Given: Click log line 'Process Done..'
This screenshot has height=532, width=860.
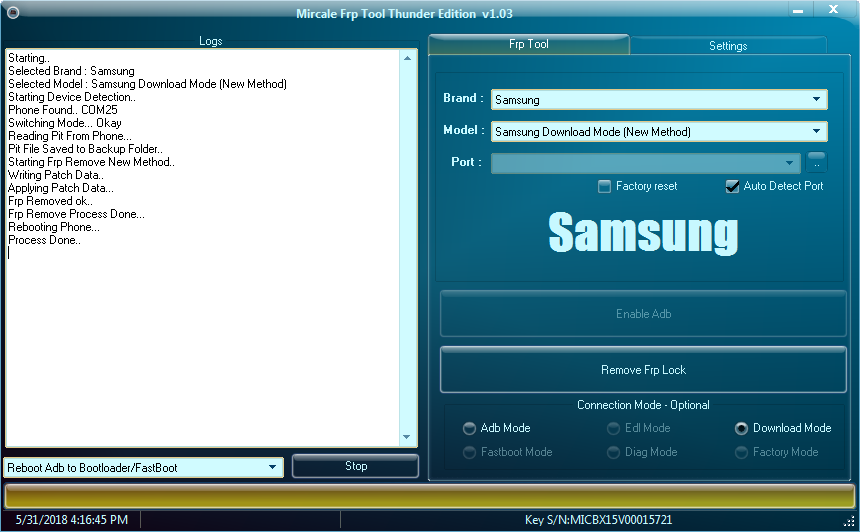Looking at the screenshot, I should coord(44,240).
